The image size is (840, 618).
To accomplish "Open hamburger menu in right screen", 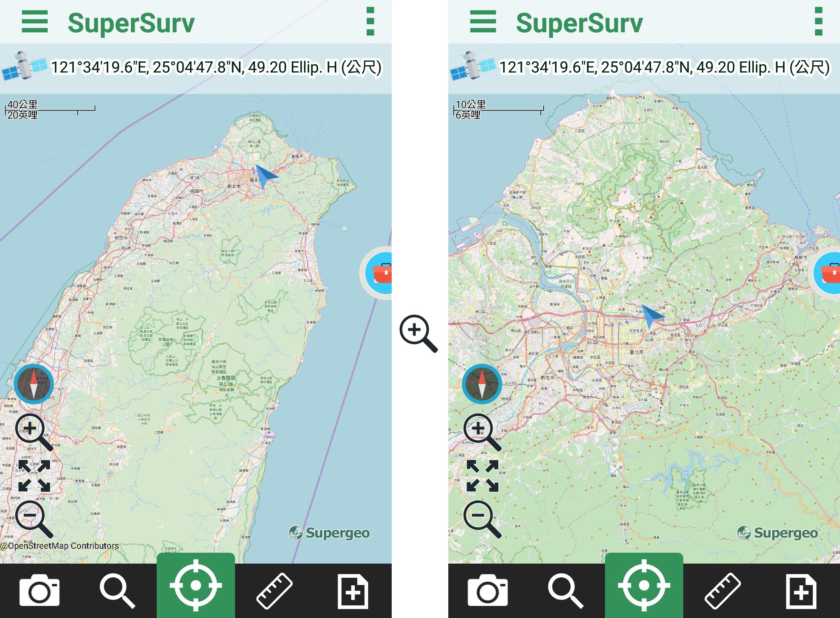I will pos(483,22).
